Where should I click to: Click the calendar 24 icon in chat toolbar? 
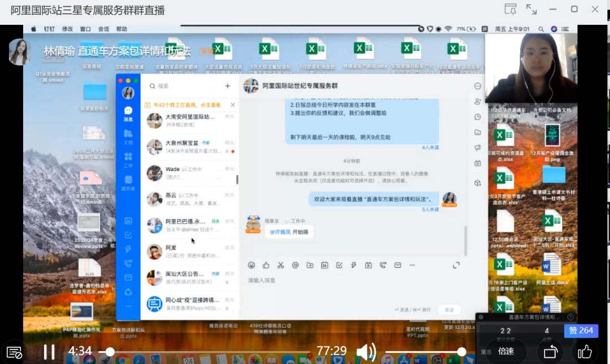(324, 265)
